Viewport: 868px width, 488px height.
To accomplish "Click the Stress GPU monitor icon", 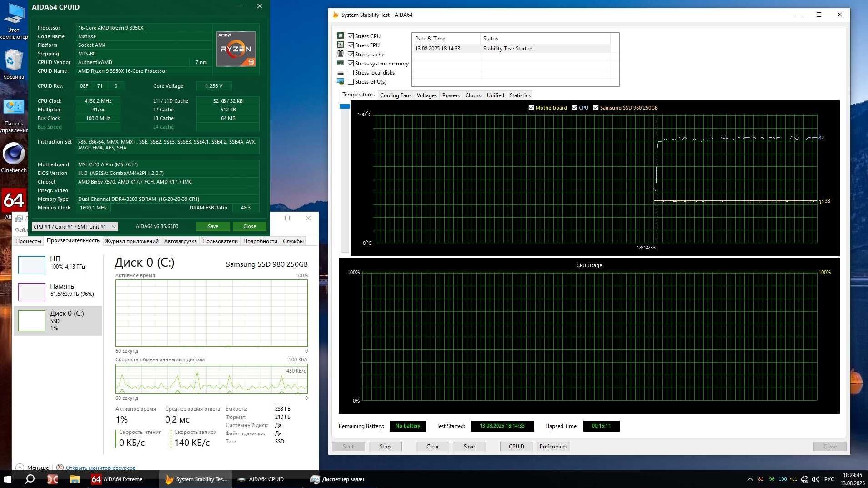I will (x=341, y=81).
